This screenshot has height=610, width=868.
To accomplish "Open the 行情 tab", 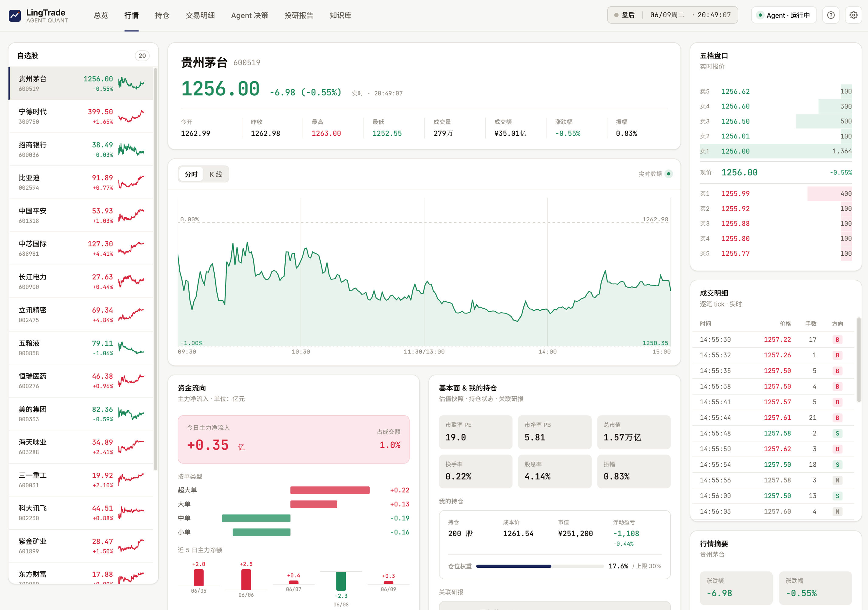I will click(x=131, y=16).
